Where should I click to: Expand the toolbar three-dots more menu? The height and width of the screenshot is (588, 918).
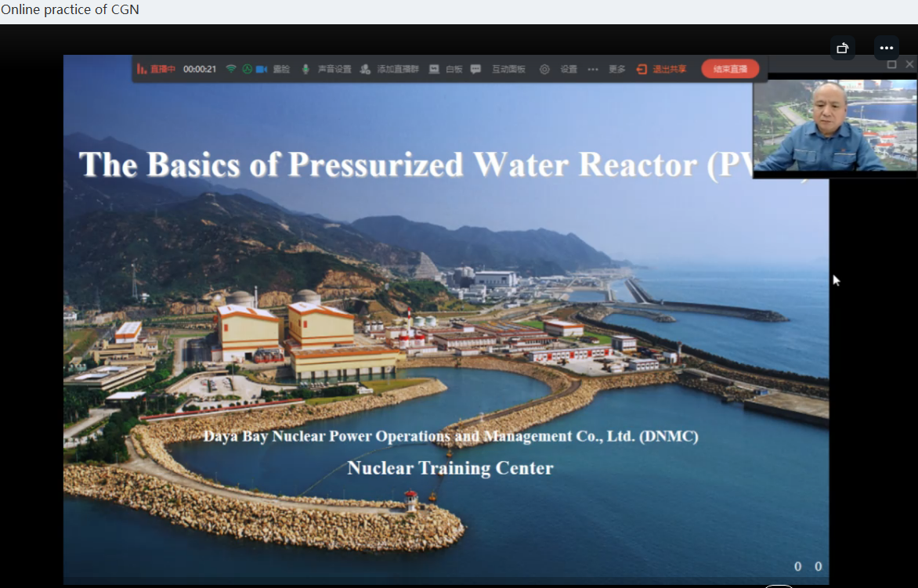[x=593, y=69]
